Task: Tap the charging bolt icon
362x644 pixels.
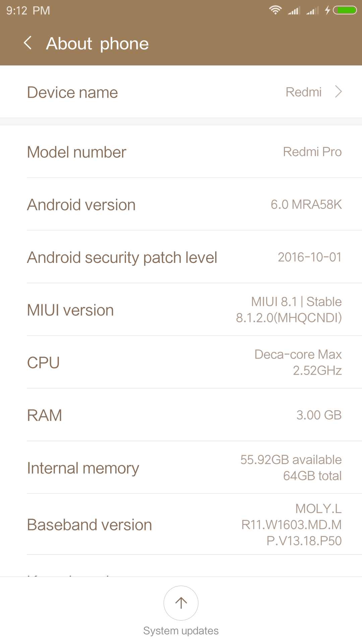Action: click(327, 10)
